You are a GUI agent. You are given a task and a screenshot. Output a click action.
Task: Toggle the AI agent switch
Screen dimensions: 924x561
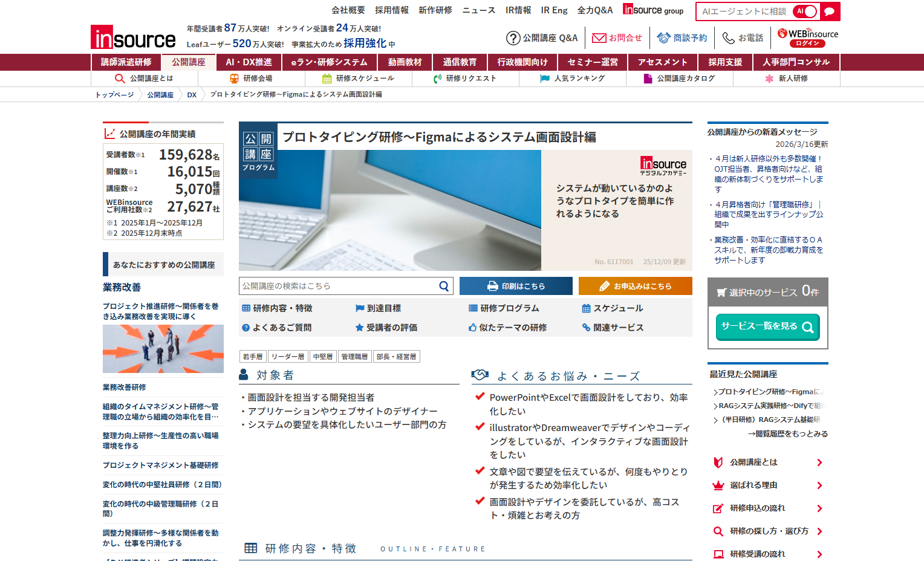pyautogui.click(x=805, y=11)
